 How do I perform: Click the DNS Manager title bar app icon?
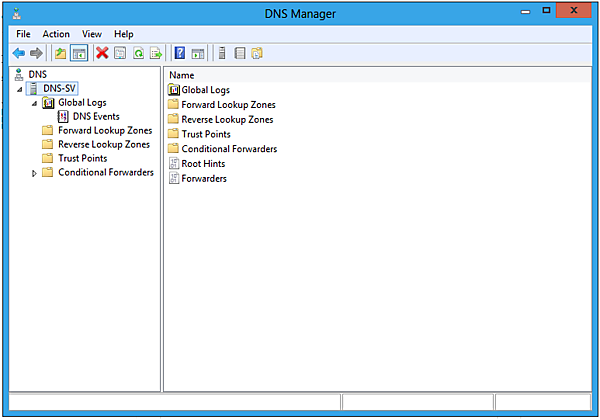point(16,14)
